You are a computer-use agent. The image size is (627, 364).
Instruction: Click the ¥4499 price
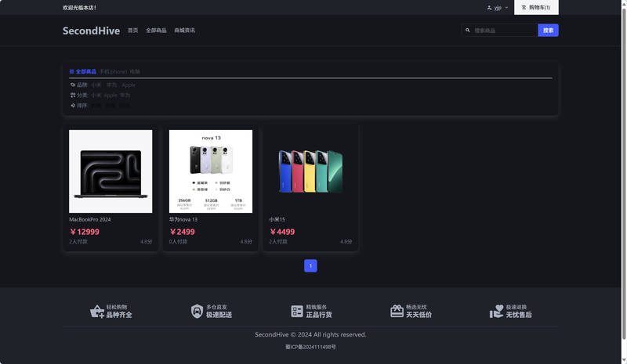(x=282, y=232)
